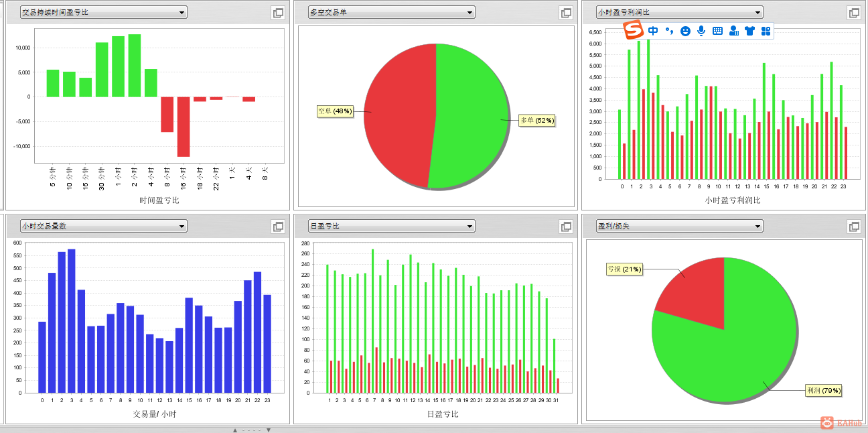868x433 pixels.
Task: Open the 小时交易量数 chart selector dropdown
Action: (103, 226)
